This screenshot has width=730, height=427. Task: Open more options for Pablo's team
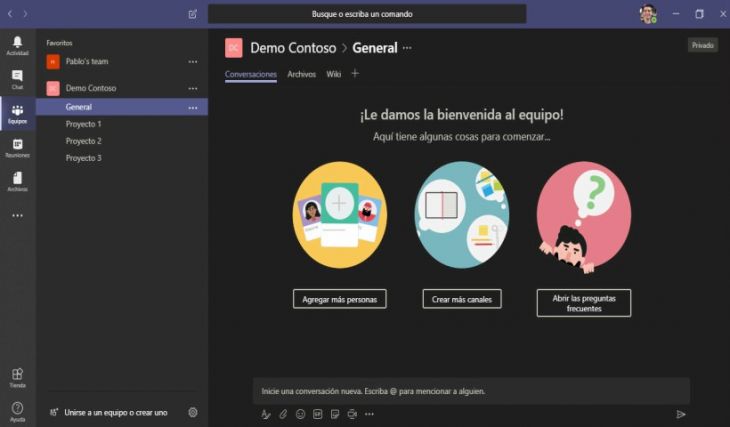(x=193, y=62)
